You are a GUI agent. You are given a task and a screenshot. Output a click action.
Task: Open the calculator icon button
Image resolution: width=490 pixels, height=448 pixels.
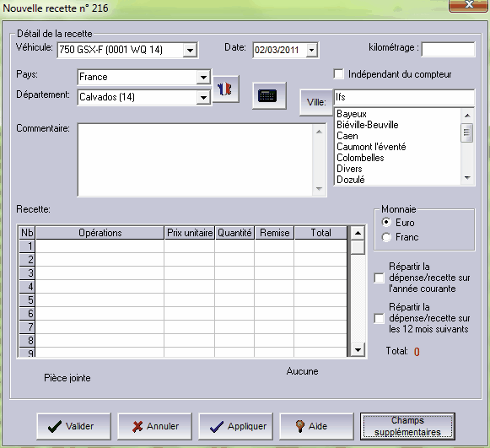click(x=269, y=95)
